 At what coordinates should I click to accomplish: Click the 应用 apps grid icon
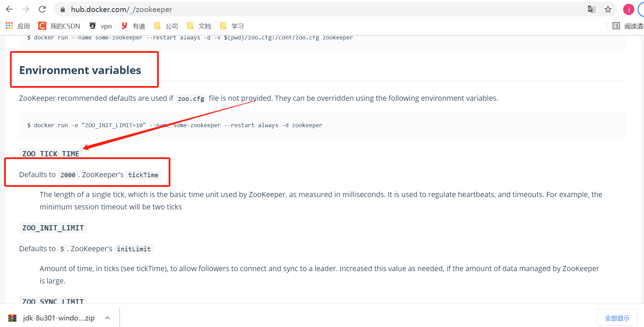click(x=9, y=26)
